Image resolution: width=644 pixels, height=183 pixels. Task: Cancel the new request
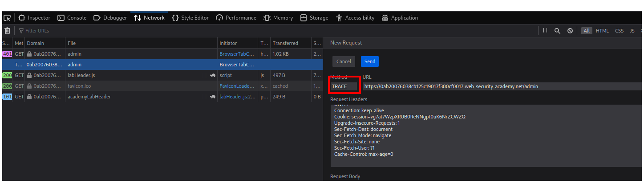(x=344, y=61)
